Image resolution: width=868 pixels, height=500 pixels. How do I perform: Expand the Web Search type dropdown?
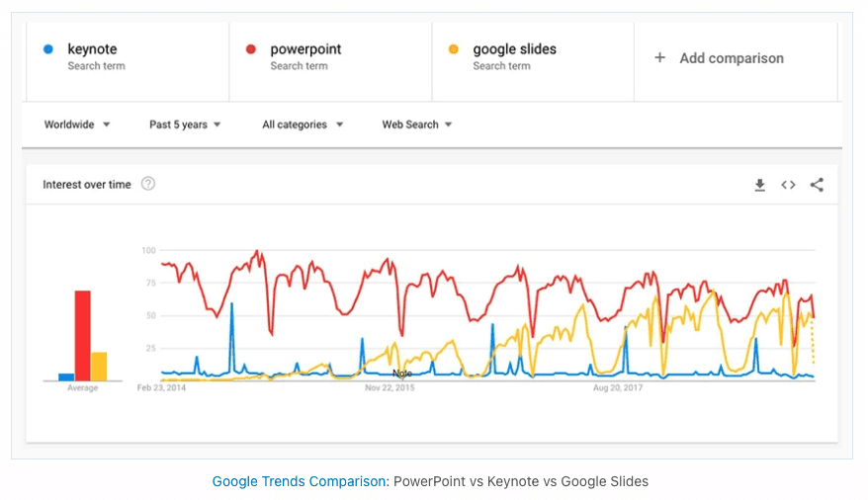[417, 125]
